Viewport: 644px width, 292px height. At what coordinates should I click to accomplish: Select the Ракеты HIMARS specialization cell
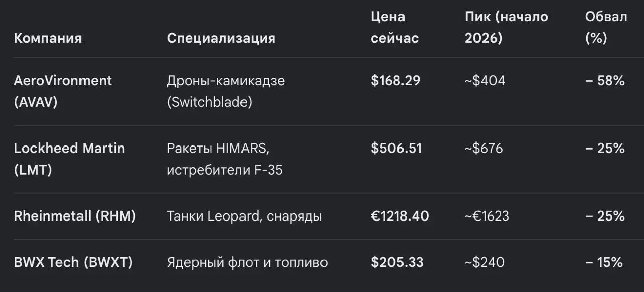[x=224, y=159]
